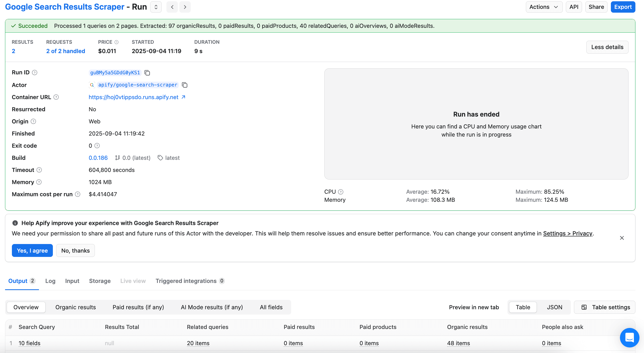Click the Yes, I agree button
This screenshot has height=353, width=644.
[x=32, y=250]
